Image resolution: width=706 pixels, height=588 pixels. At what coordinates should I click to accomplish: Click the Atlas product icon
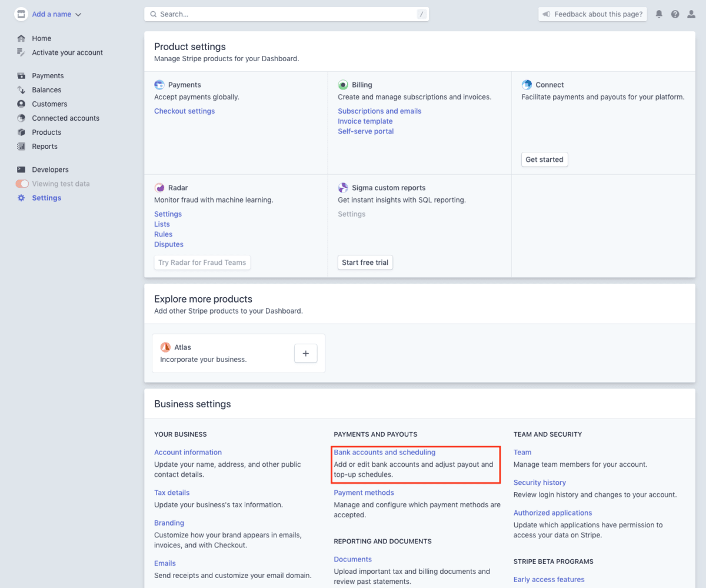click(x=165, y=347)
